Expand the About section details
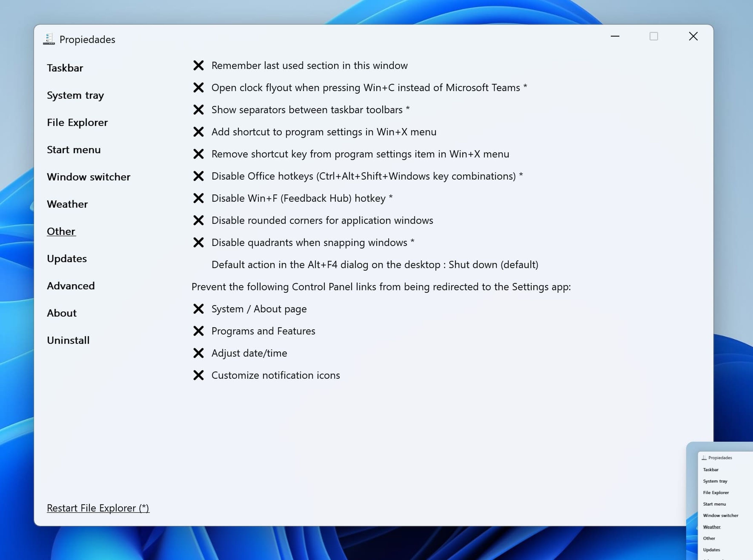 (x=62, y=312)
